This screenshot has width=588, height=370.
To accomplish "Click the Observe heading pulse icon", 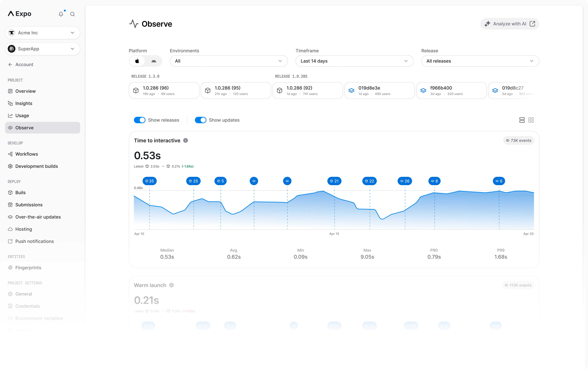I will 134,24.
